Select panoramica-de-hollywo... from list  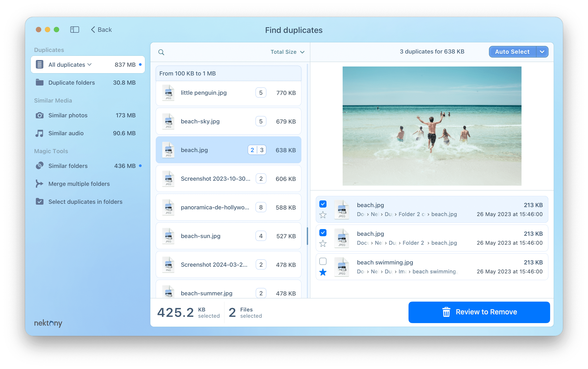229,207
